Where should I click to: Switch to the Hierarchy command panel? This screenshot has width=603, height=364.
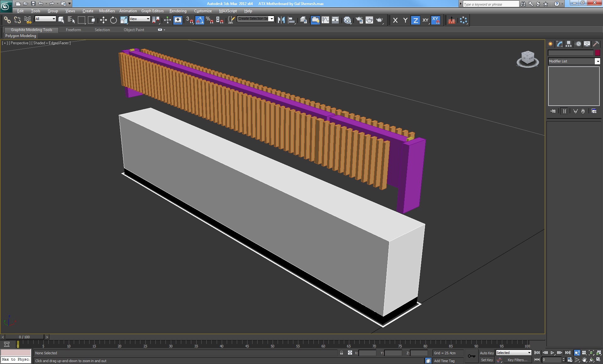coord(569,44)
